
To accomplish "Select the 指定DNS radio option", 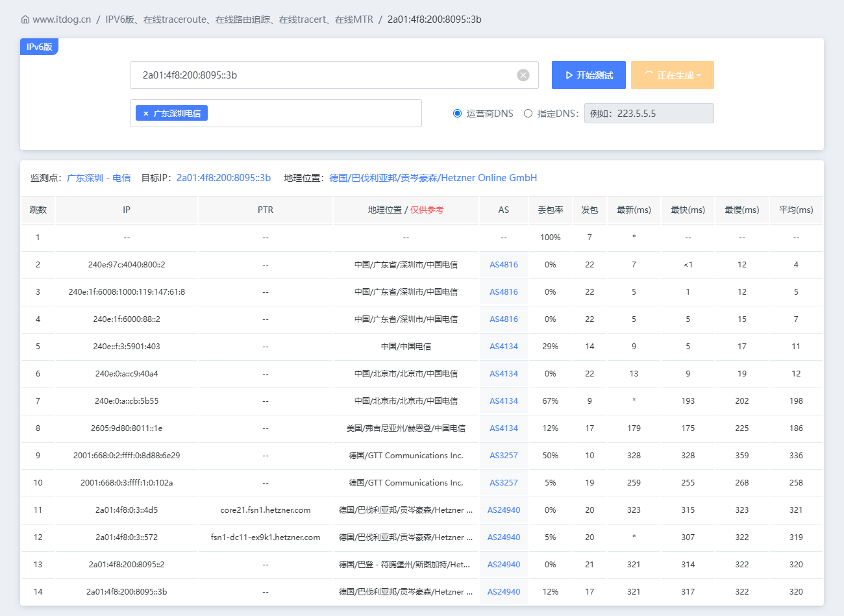I will click(x=528, y=114).
